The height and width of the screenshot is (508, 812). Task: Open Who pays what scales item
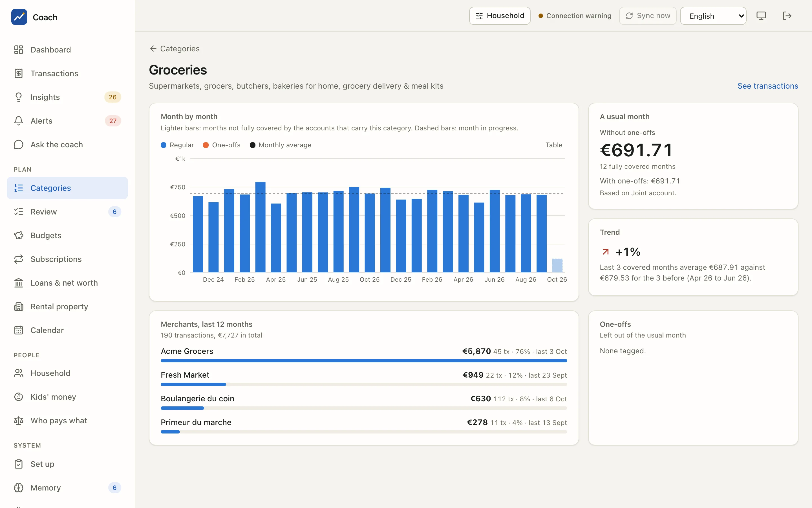pyautogui.click(x=67, y=421)
